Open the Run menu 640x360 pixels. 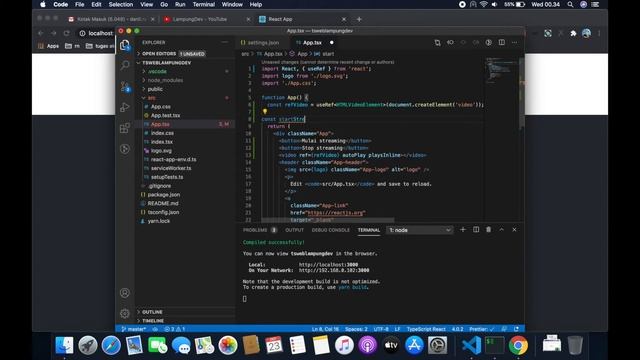[x=180, y=4]
